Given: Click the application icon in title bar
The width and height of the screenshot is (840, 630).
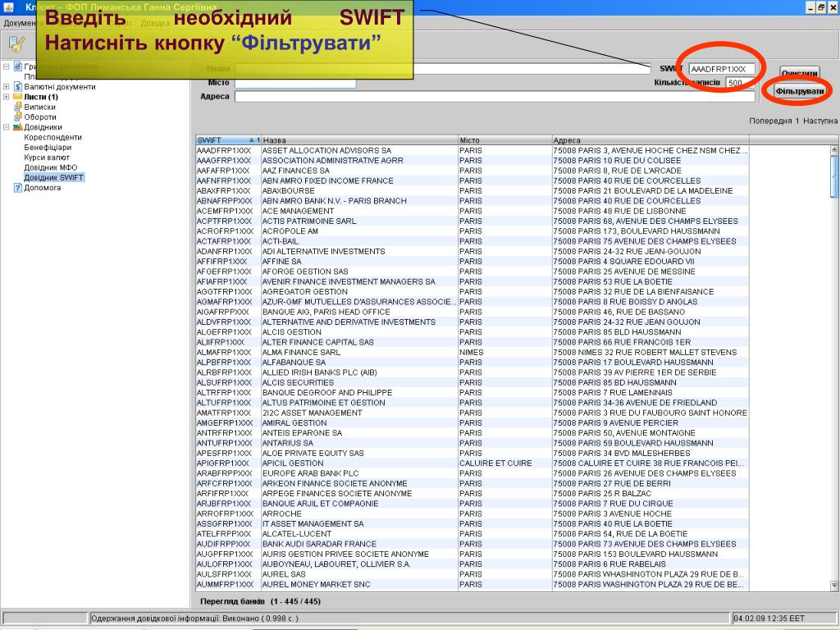Looking at the screenshot, I should coord(8,7).
